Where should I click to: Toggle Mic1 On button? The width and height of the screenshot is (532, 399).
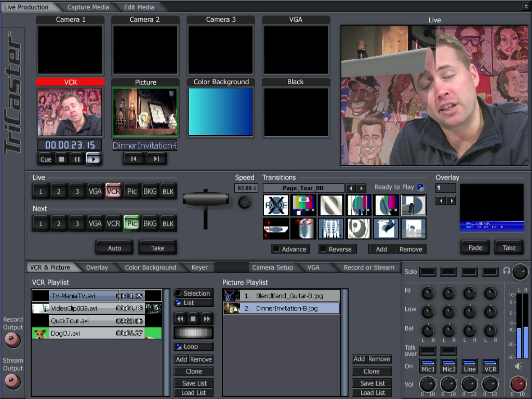[428, 366]
